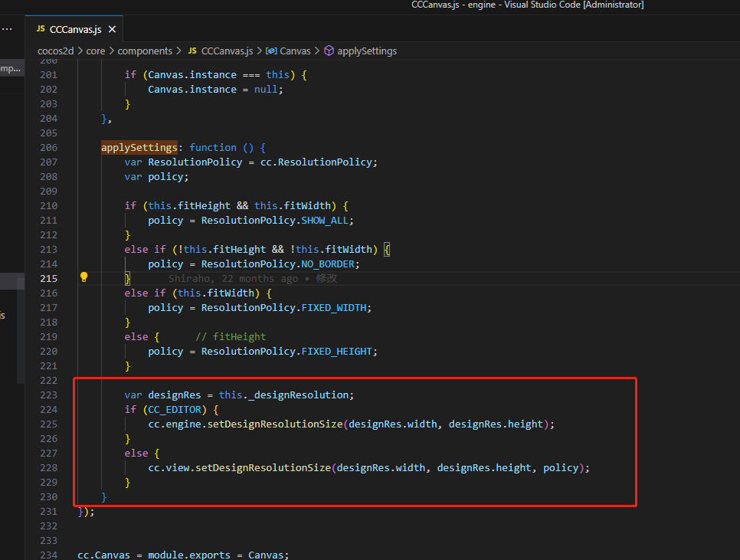The image size is (740, 560).
Task: Click policy argument on line 228
Action: click(561, 468)
